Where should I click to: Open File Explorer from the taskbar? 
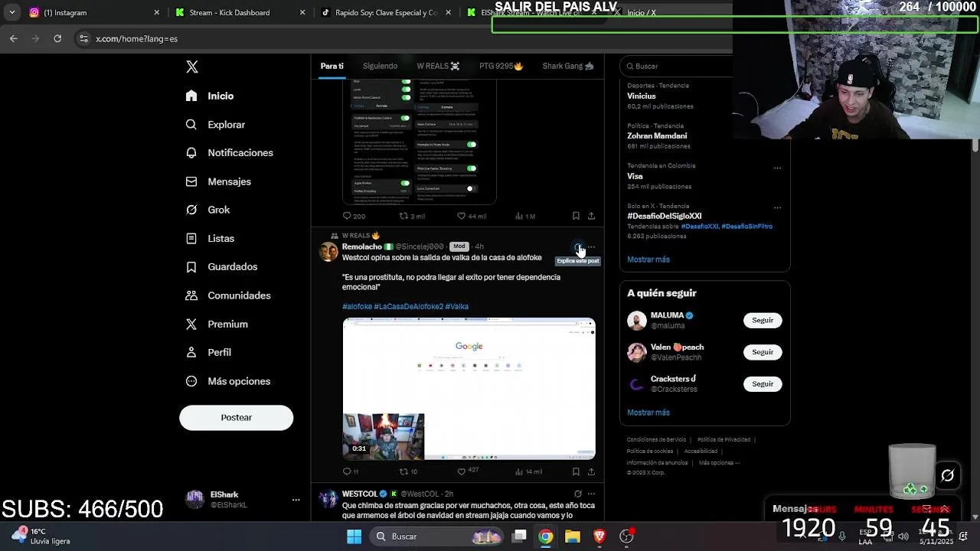(573, 536)
